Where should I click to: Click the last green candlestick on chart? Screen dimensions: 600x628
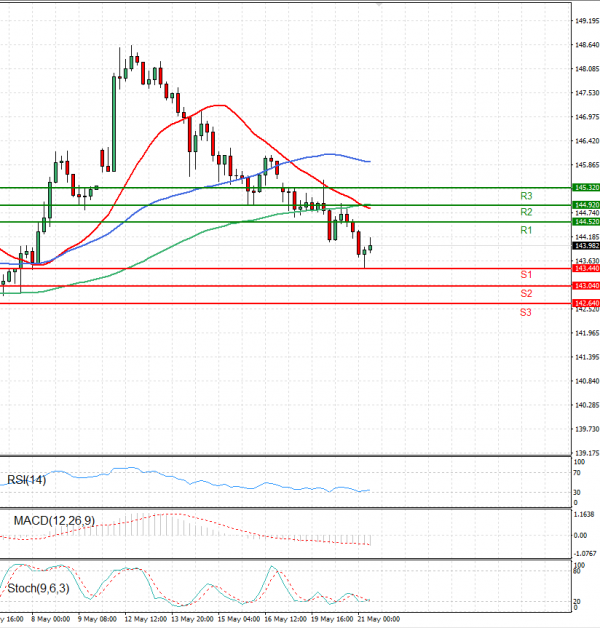click(370, 246)
